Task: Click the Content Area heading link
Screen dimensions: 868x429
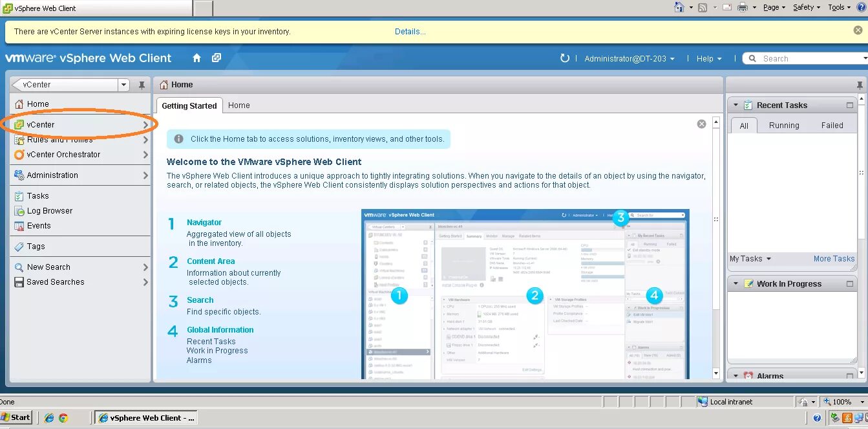Action: tap(211, 261)
